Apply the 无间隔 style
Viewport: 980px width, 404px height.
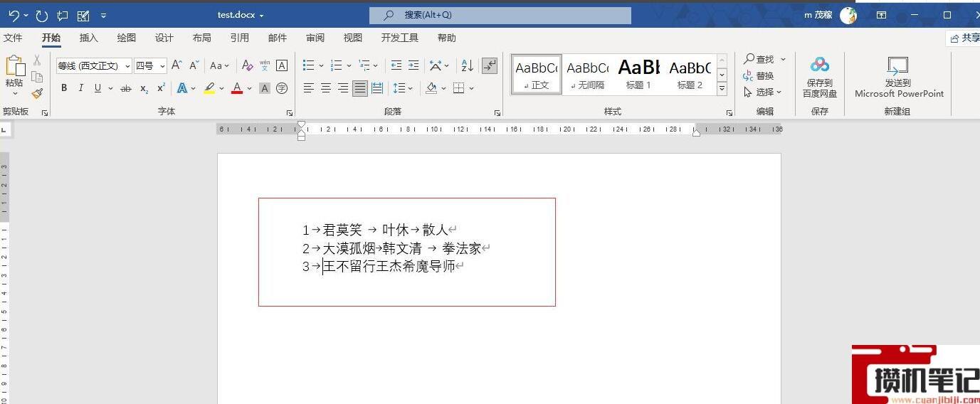point(587,74)
